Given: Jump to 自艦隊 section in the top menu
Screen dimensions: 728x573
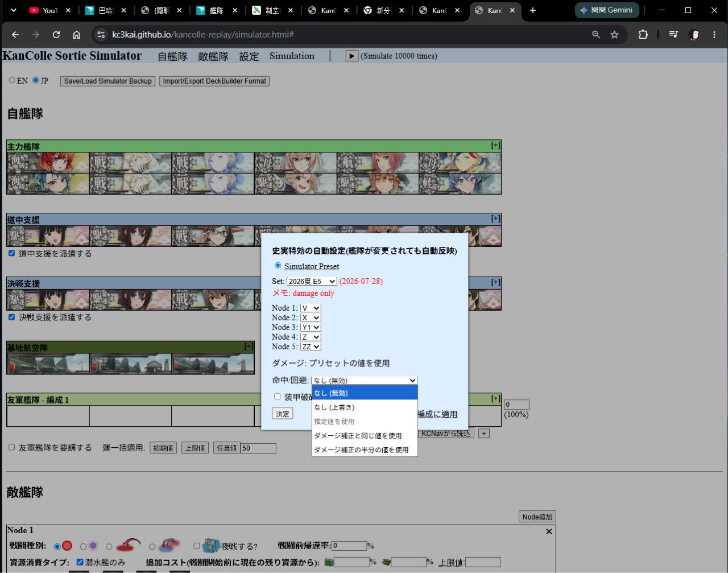Looking at the screenshot, I should click(x=172, y=56).
